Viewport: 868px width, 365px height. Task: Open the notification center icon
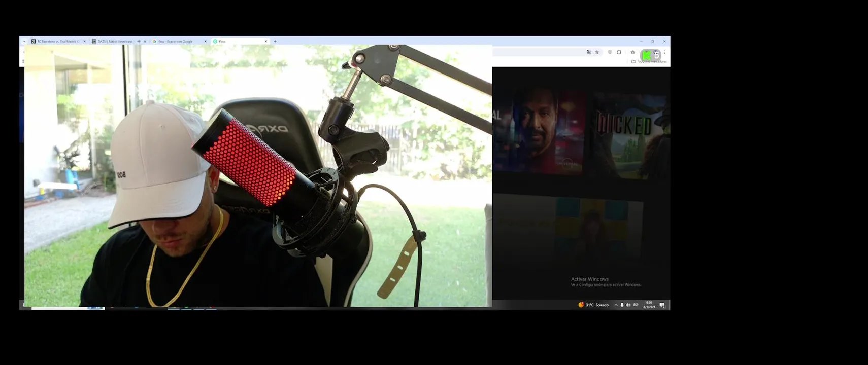click(662, 305)
